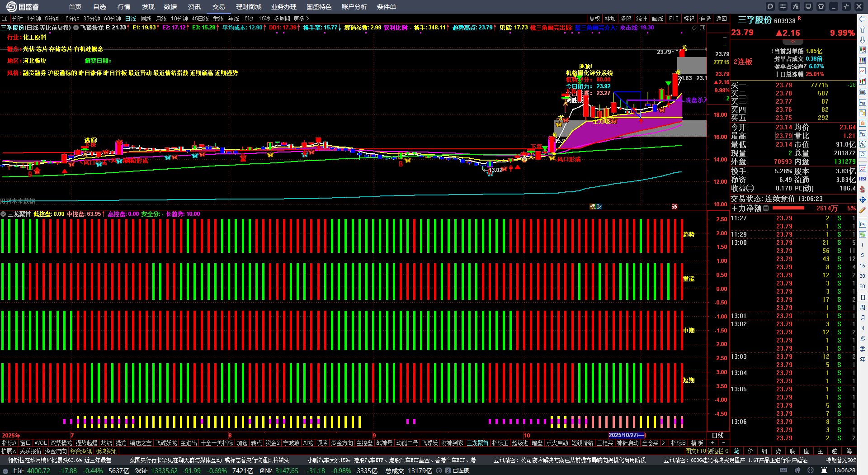868x475 pixels.
Task: Click the red 主力净额 progress bar
Action: tap(788, 208)
